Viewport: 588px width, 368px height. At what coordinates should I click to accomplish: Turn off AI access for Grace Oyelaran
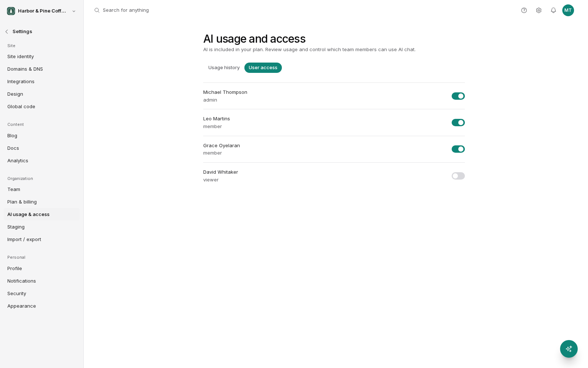pos(458,149)
